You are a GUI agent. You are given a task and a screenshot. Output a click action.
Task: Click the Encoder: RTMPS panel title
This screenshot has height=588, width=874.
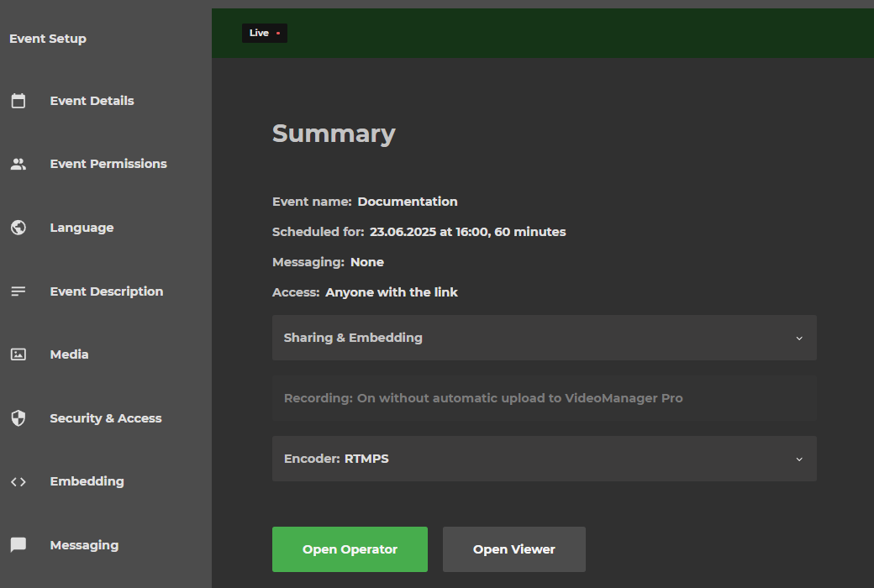pos(336,459)
